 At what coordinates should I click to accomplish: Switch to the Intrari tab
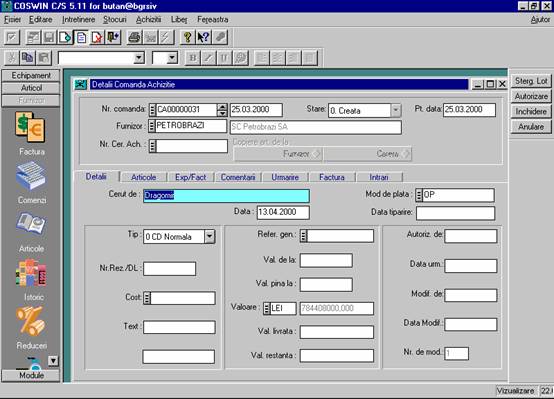pos(379,177)
